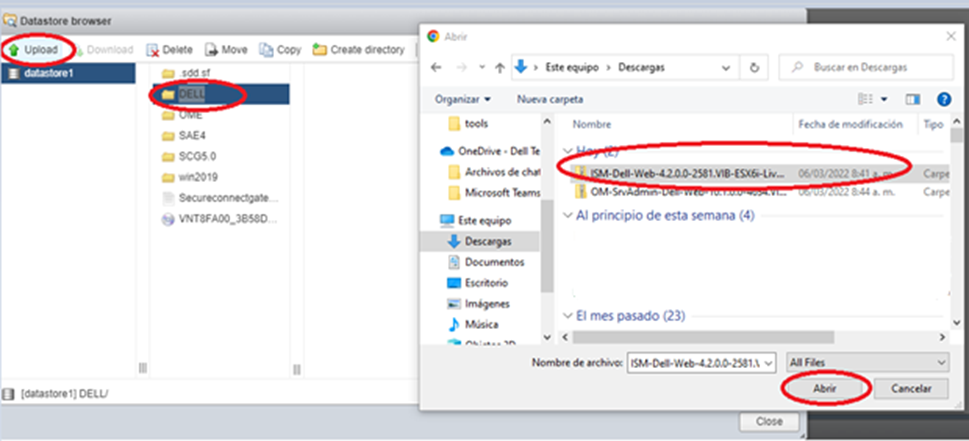Go up one folder level arrow
The height and width of the screenshot is (441, 969).
click(x=500, y=68)
